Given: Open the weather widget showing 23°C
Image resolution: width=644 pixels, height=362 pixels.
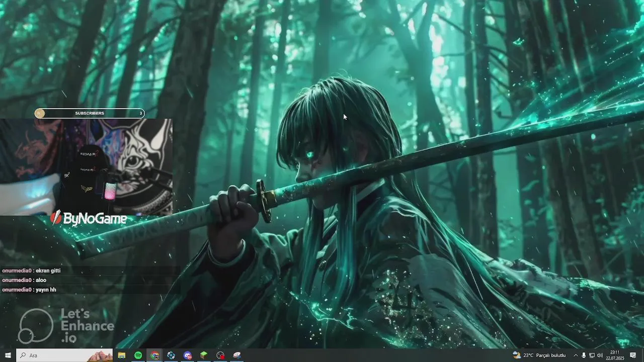Looking at the screenshot, I should point(539,355).
